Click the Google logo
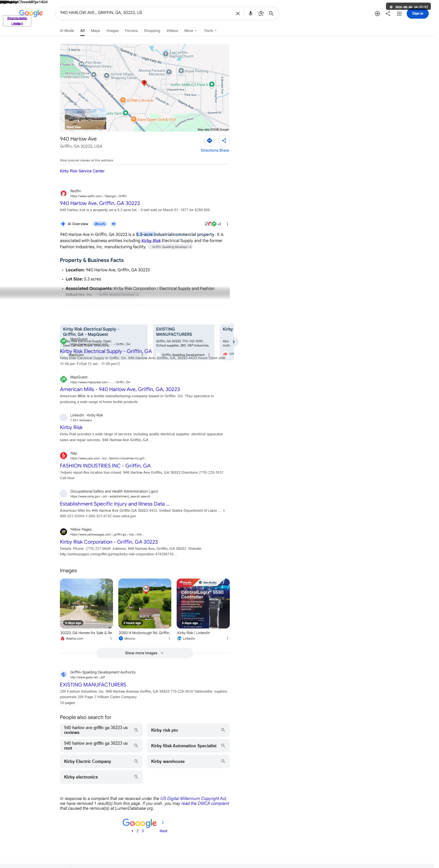The height and width of the screenshot is (868, 439). (x=31, y=13)
